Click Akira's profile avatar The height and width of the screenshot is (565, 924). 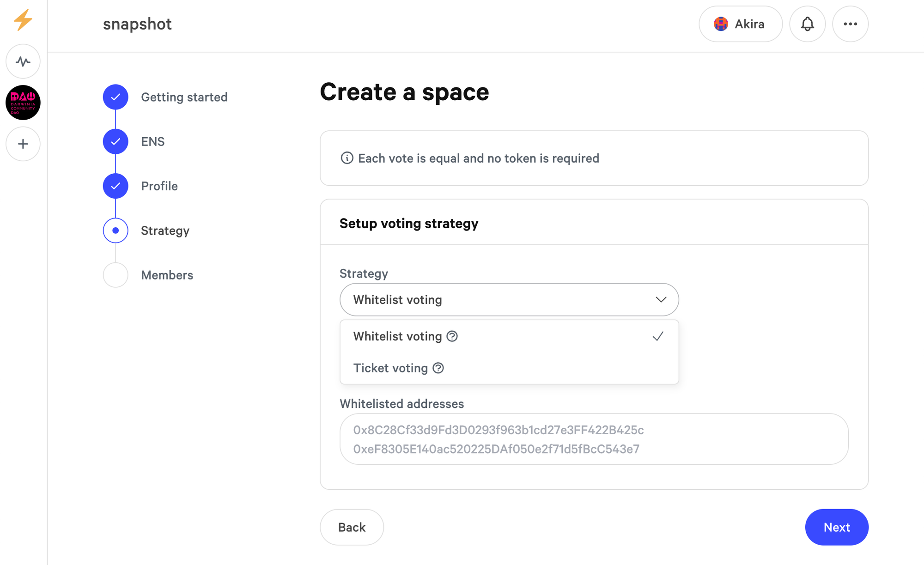point(720,24)
